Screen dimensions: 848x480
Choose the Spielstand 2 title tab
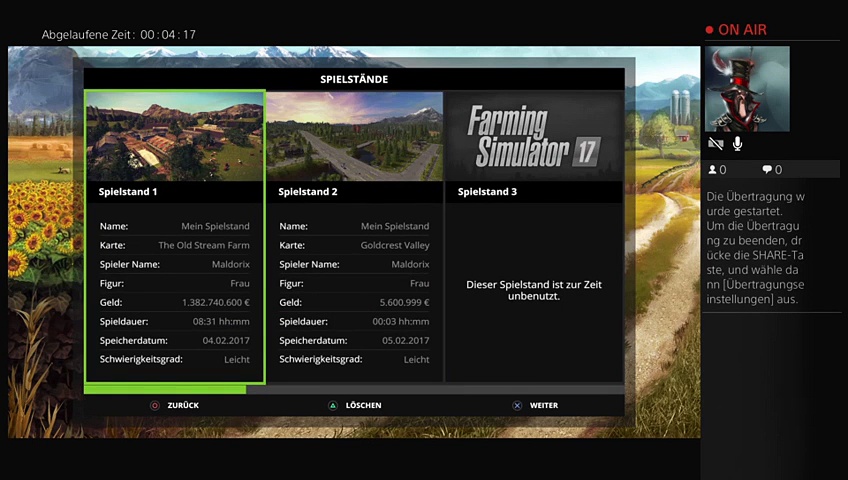coord(354,191)
